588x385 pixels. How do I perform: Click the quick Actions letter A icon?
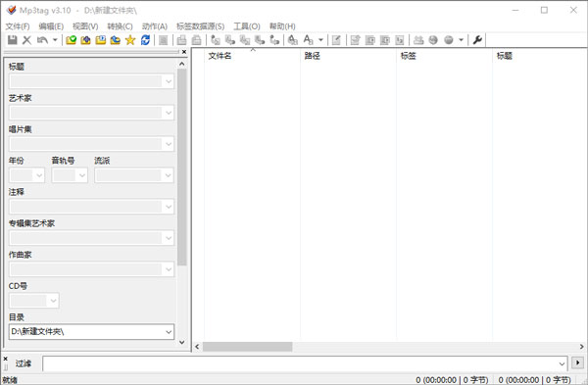(x=309, y=40)
